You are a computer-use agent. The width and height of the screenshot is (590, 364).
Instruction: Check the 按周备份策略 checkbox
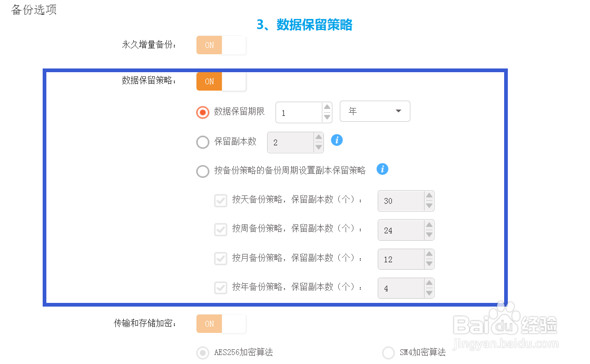pos(220,230)
